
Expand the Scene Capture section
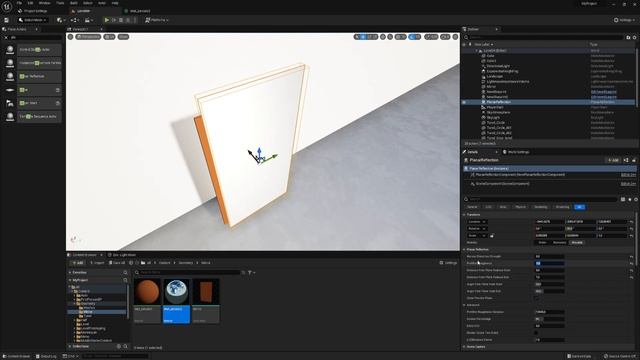point(464,347)
